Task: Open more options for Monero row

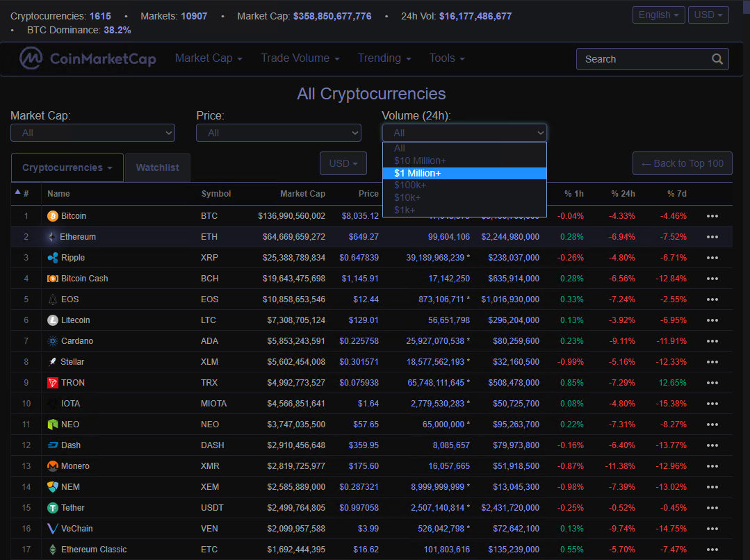Action: click(x=712, y=466)
